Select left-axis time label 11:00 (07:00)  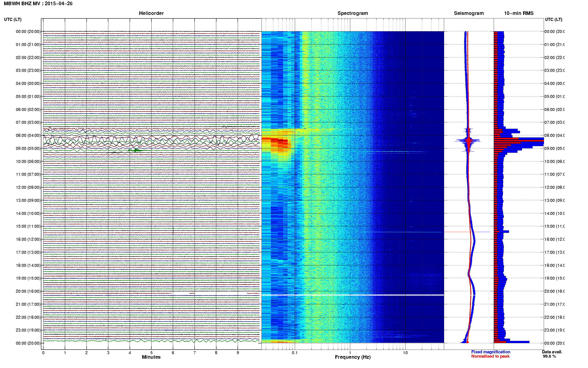[x=28, y=174]
